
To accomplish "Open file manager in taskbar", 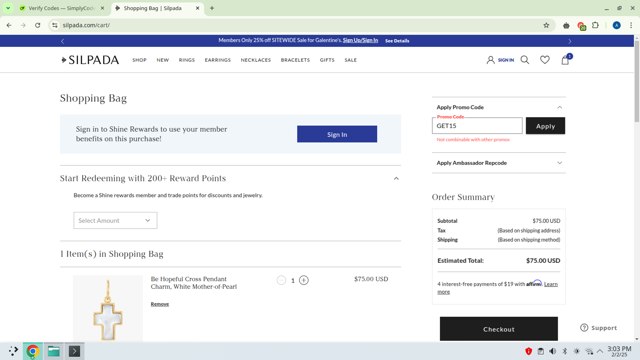I will [53, 351].
